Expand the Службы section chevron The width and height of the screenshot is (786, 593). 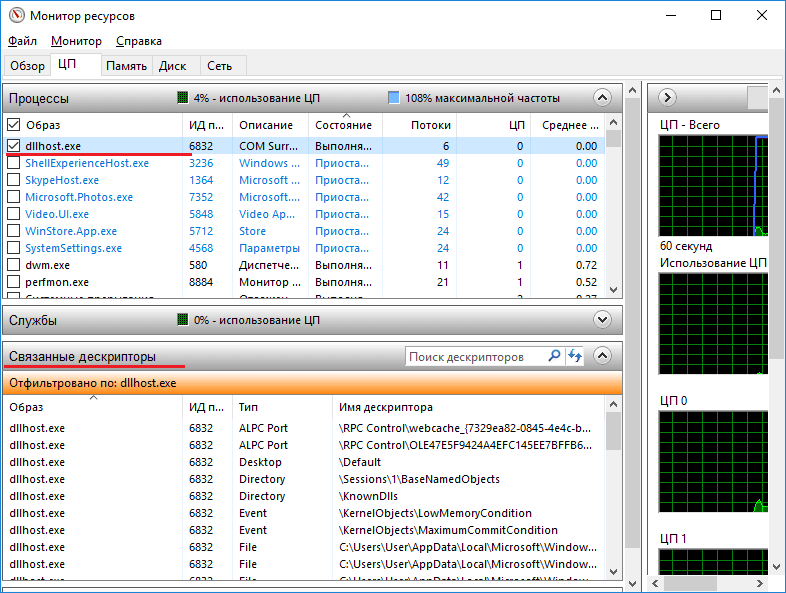coord(602,319)
